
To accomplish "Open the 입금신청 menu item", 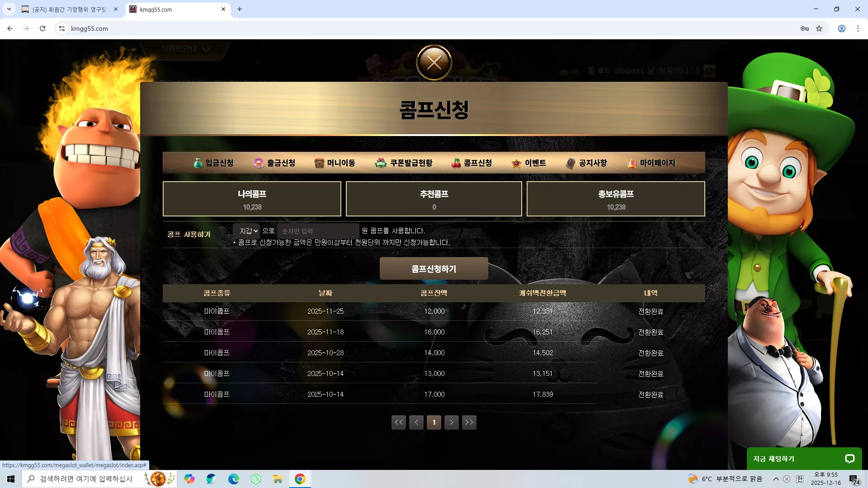I will (x=213, y=163).
